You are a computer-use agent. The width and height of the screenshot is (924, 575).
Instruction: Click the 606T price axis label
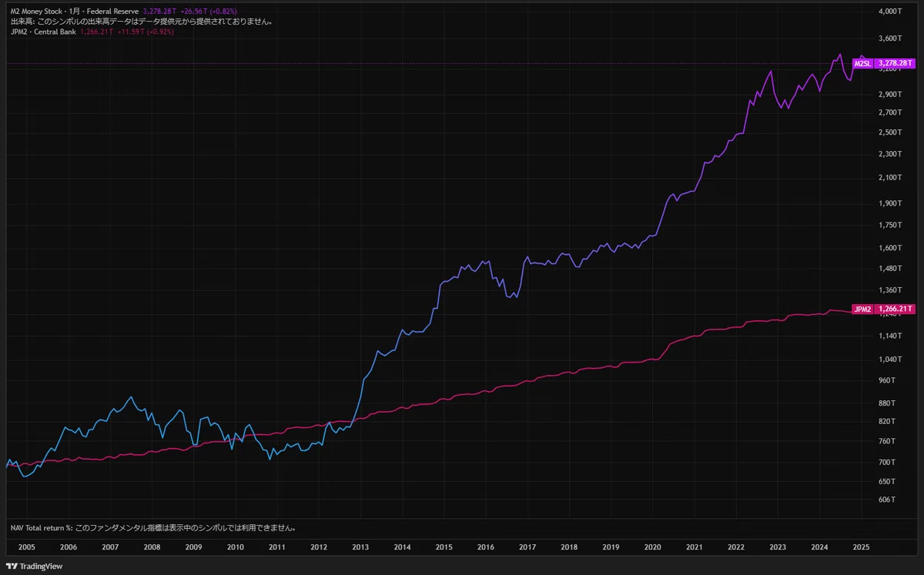[x=887, y=500]
